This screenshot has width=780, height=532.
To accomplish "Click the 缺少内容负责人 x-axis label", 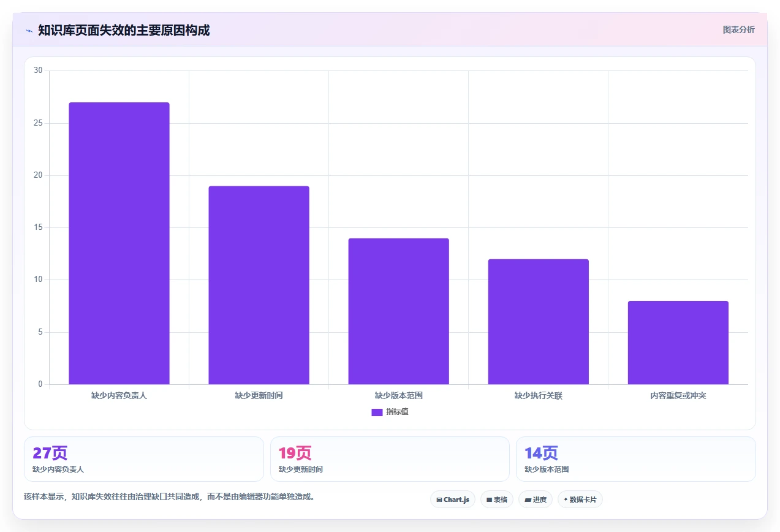I will pos(119,396).
